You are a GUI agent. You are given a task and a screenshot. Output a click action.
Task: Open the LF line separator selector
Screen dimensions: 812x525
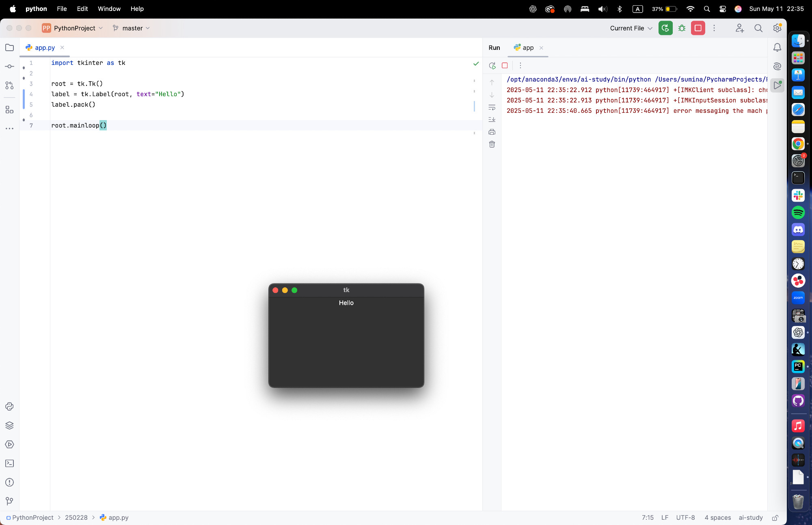click(665, 518)
